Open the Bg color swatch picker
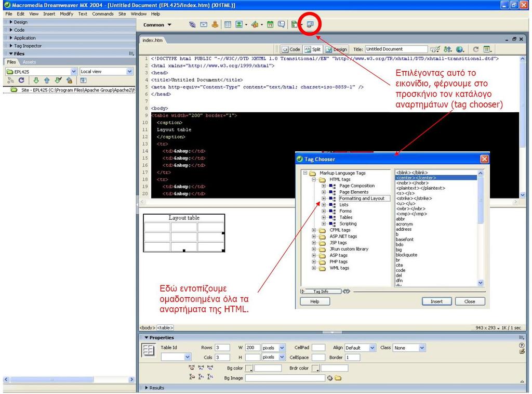Image resolution: width=532 pixels, height=394 pixels. (249, 368)
